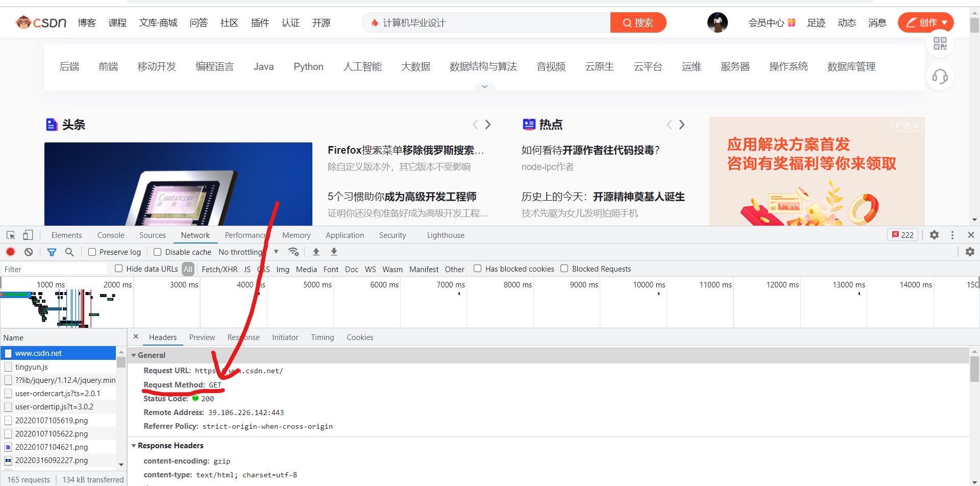Close the request details pane
This screenshot has width=980, height=486.
tap(136, 336)
